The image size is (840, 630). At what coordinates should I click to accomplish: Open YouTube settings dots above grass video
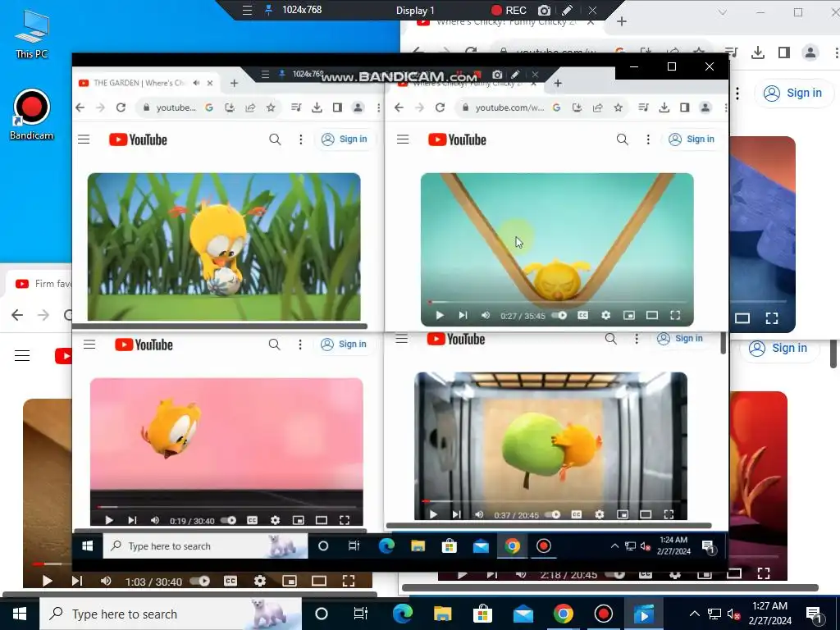point(300,139)
